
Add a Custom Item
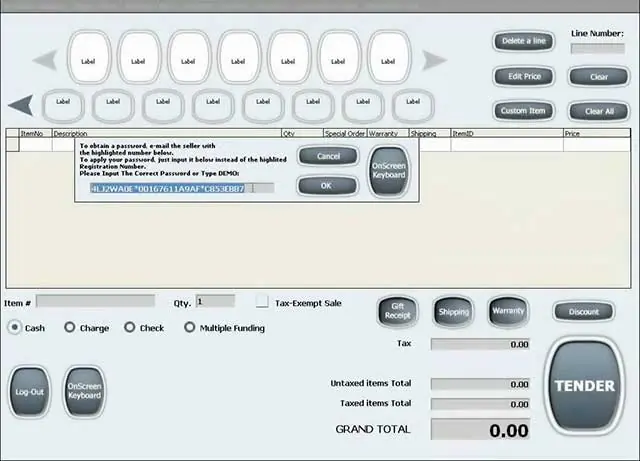point(523,111)
